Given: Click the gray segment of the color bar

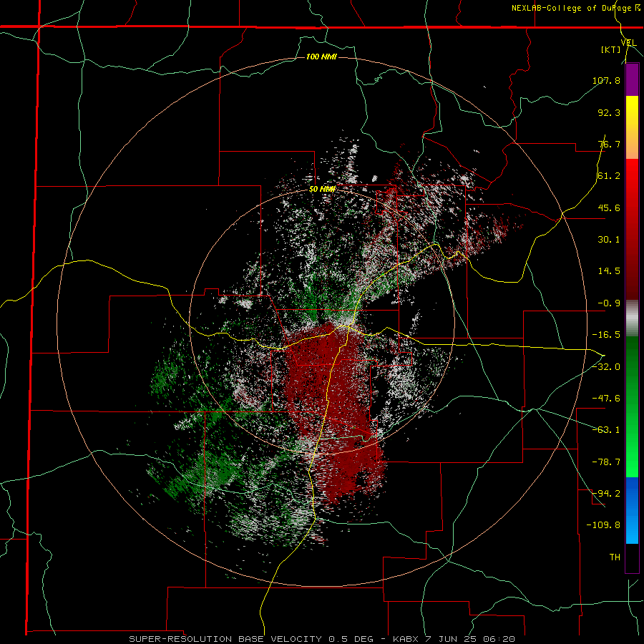Looking at the screenshot, I should (x=632, y=318).
